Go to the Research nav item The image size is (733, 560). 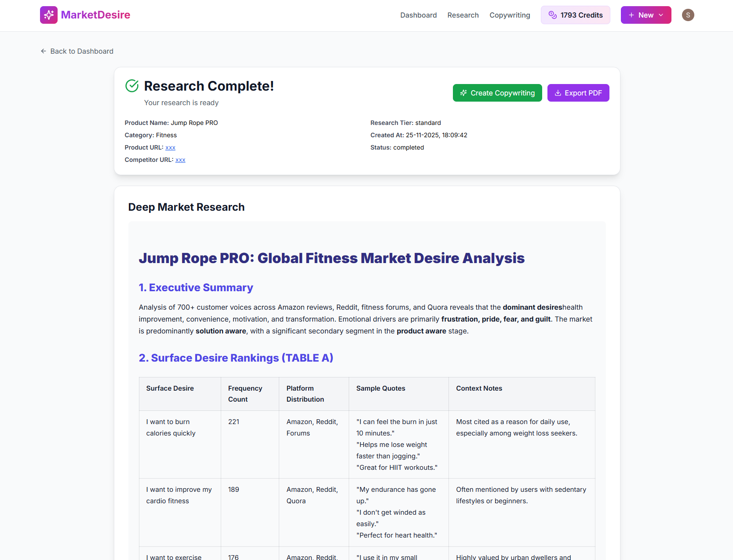(463, 15)
